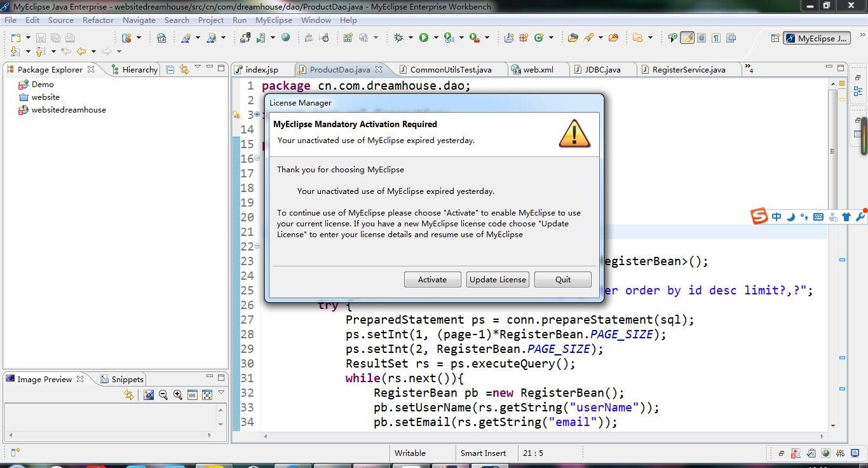Screen dimensions: 868x468
Task: Open the Refactor menu
Action: (98, 20)
